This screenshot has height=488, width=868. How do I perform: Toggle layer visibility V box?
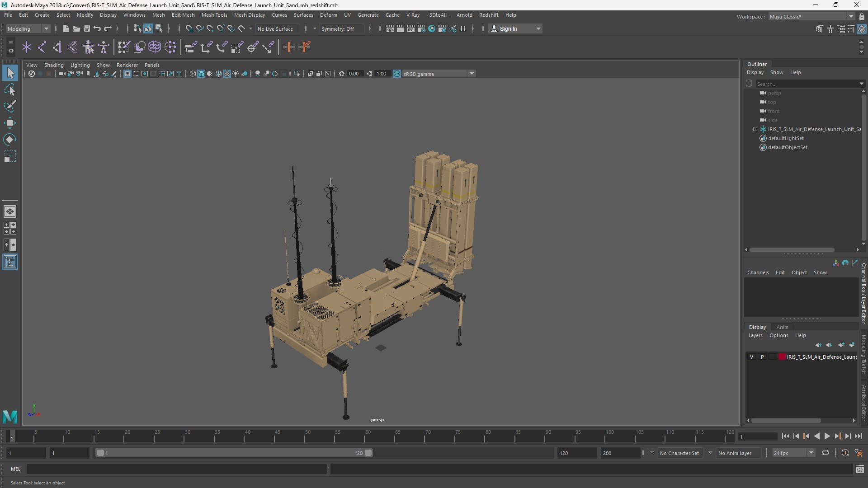click(x=752, y=357)
